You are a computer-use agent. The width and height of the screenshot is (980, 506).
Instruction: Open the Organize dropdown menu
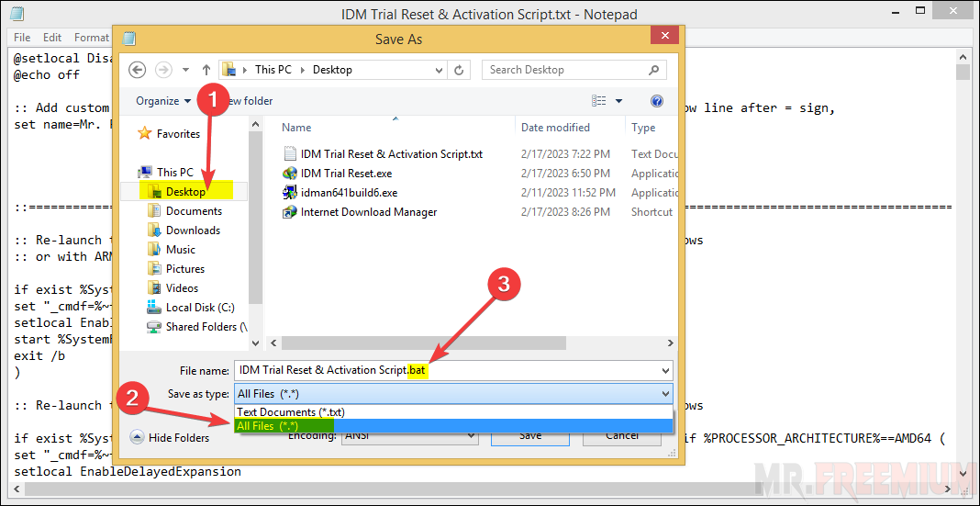tap(163, 101)
